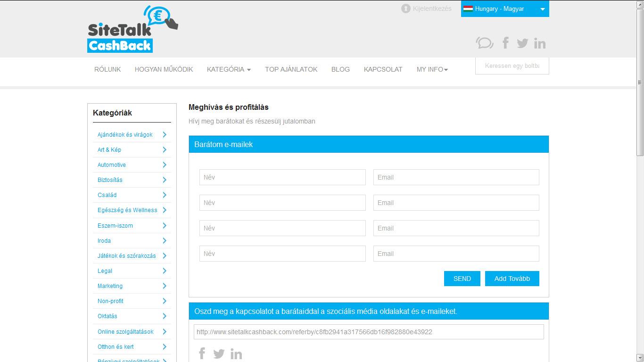Open the Legal category link
The width and height of the screenshot is (644, 362).
105,271
